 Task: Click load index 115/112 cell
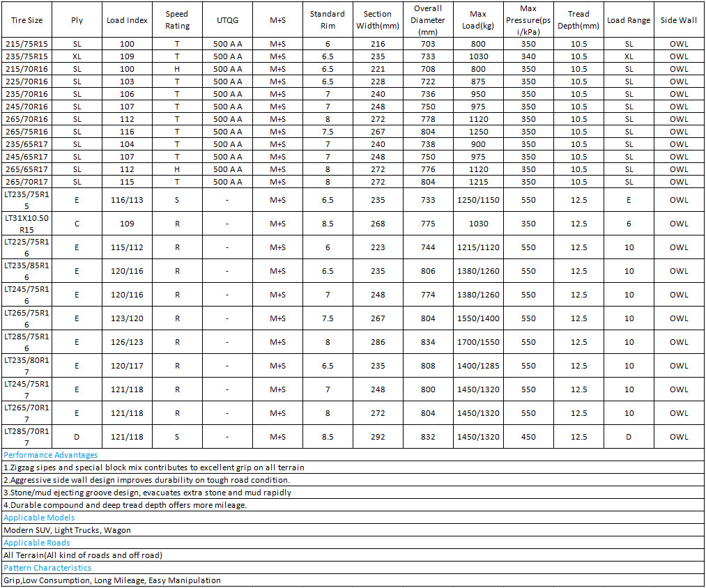coord(127,247)
